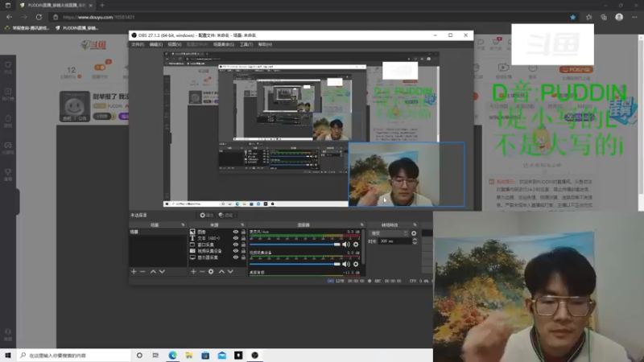This screenshot has height=362, width=644.
Task: Click the taskbar search box
Action: pos(74,356)
